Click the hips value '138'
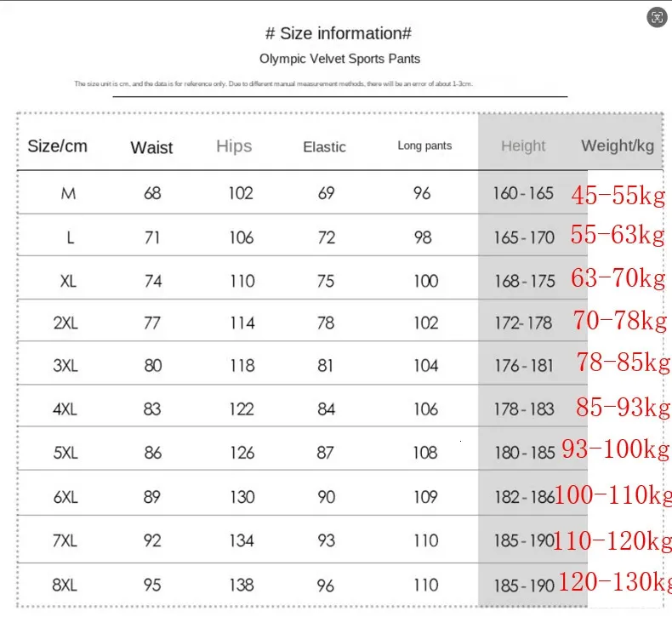 coord(242,586)
